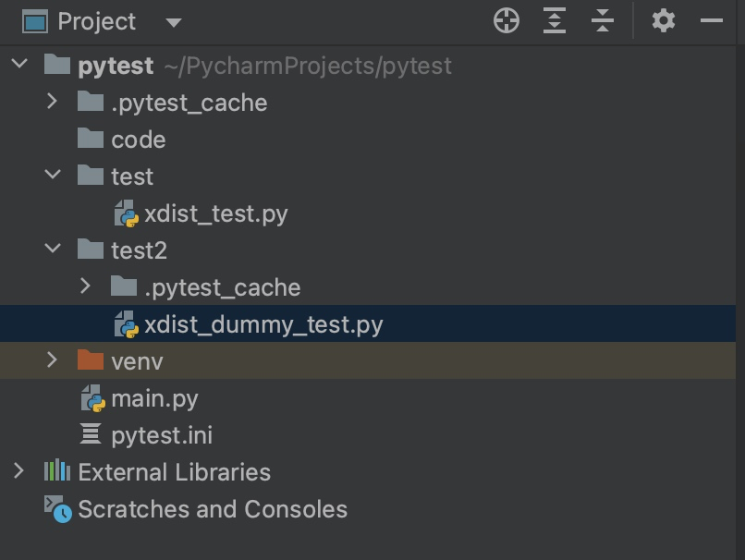745x560 pixels.
Task: Select the test folder in the tree
Action: tap(135, 176)
